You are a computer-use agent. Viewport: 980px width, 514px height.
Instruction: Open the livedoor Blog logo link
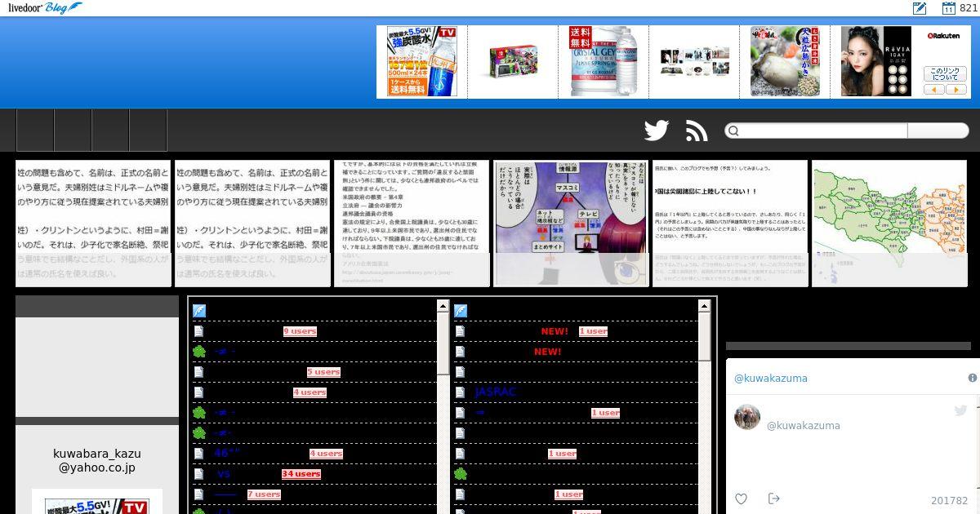click(45, 7)
